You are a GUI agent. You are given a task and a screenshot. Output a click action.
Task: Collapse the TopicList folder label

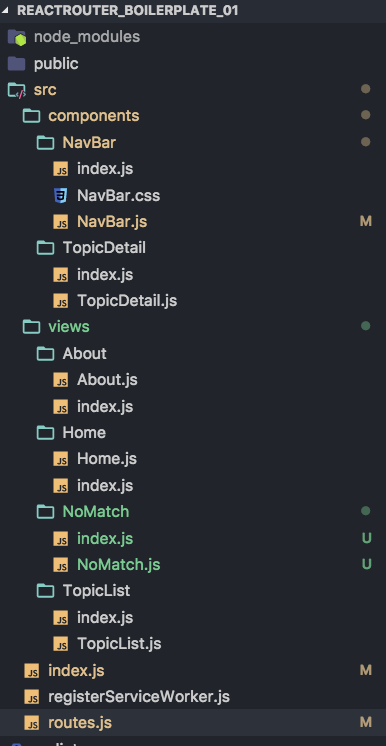pyautogui.click(x=96, y=590)
